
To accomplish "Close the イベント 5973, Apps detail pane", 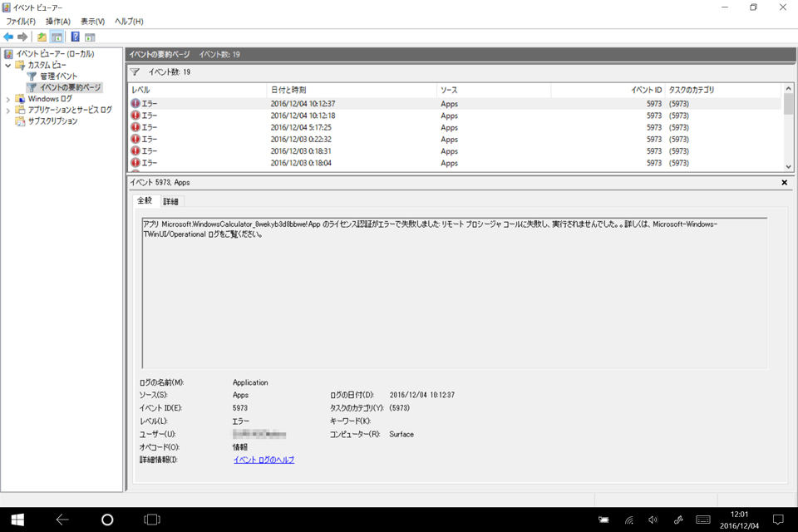I will point(784,182).
